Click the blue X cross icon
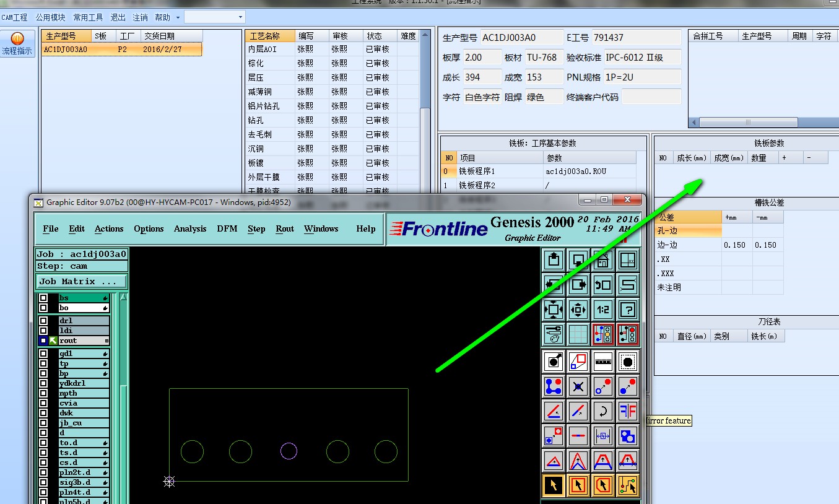Image resolution: width=839 pixels, height=504 pixels. pos(578,386)
